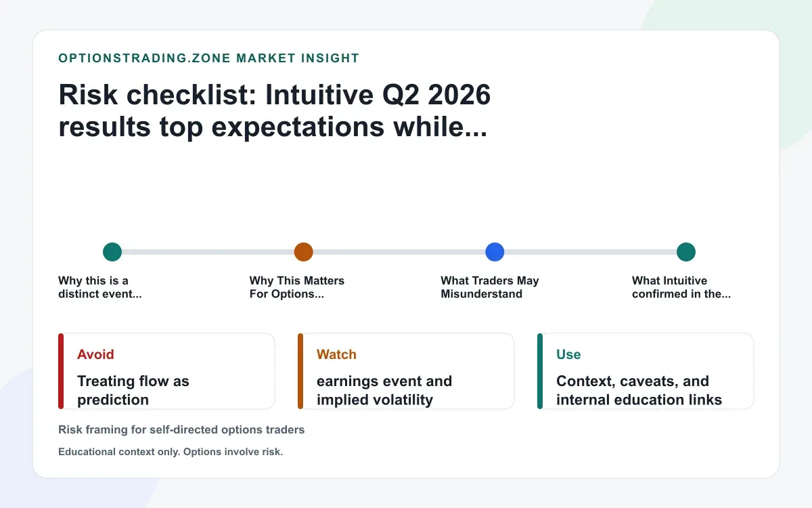Viewport: 812px width, 508px height.
Task: Select the orange timeline dot
Action: tap(304, 252)
